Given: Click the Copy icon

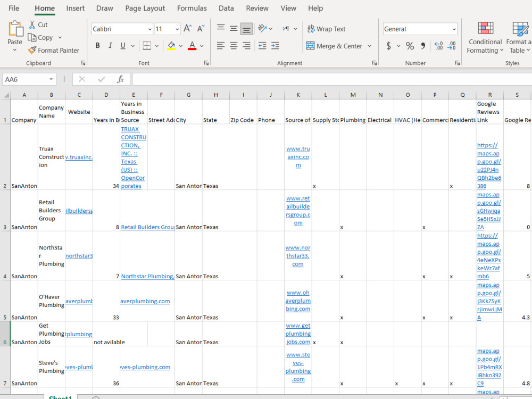Looking at the screenshot, I should coord(32,37).
